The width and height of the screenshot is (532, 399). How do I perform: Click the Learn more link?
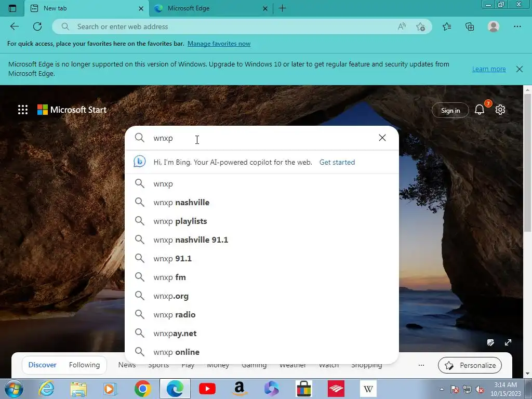point(489,69)
